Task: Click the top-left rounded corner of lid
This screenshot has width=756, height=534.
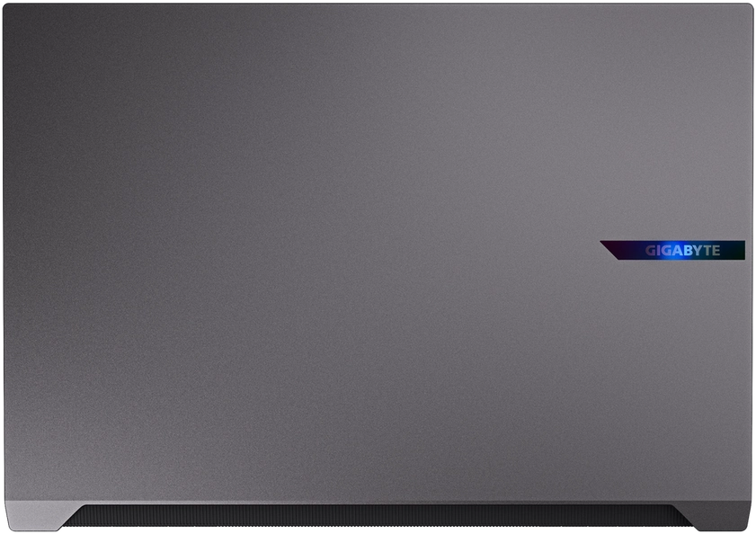Action: (9, 7)
